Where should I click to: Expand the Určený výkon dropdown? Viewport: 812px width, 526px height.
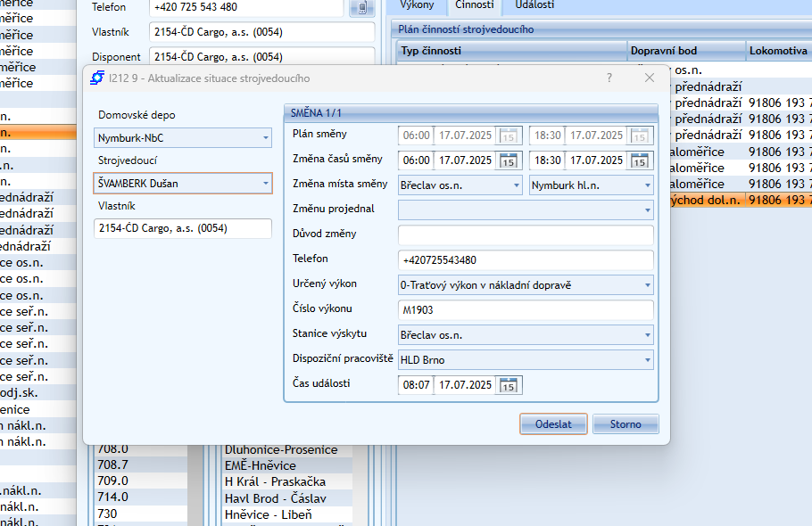tap(647, 285)
